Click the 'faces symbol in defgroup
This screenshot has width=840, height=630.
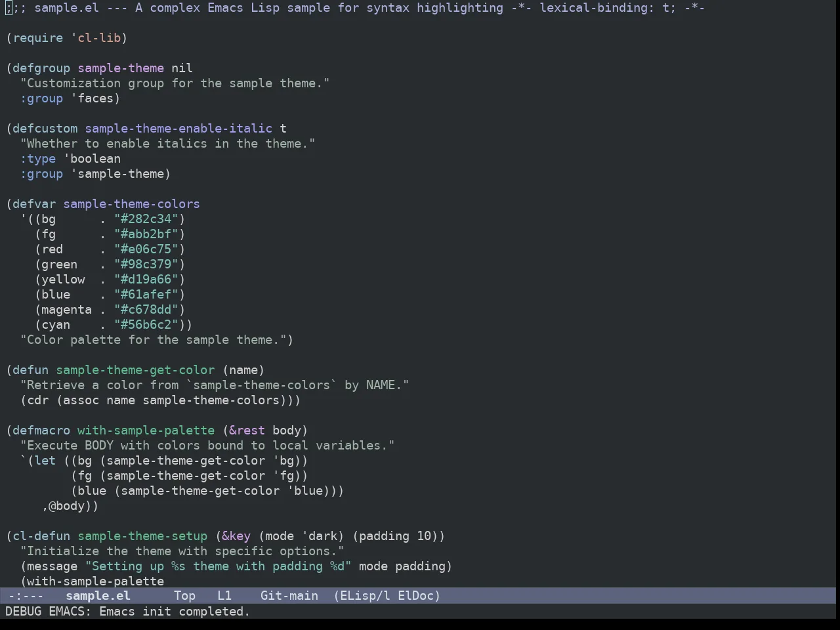[92, 98]
